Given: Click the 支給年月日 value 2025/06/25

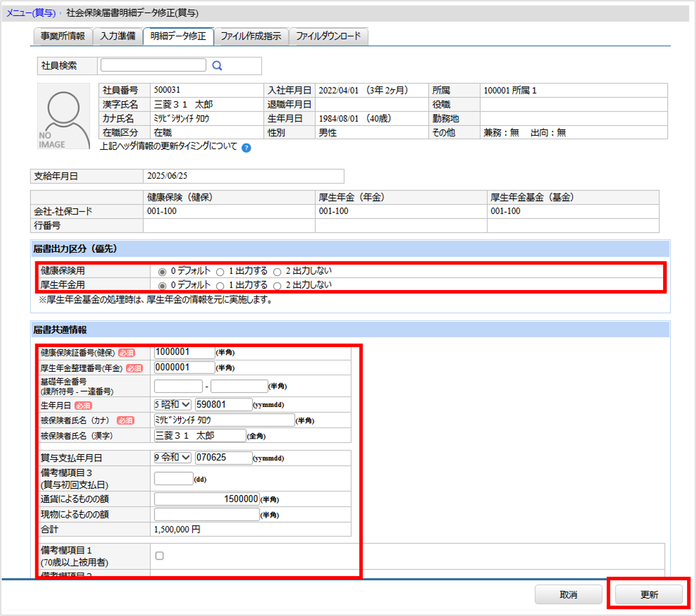Looking at the screenshot, I should point(167,176).
